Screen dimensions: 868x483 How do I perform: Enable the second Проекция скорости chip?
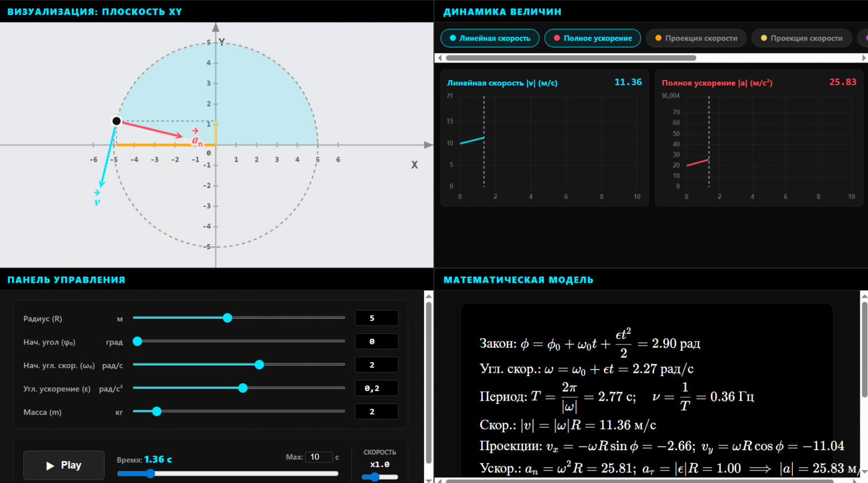point(801,38)
